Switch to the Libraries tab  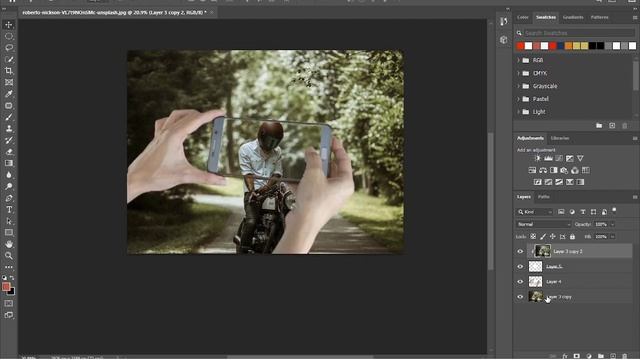tap(560, 138)
